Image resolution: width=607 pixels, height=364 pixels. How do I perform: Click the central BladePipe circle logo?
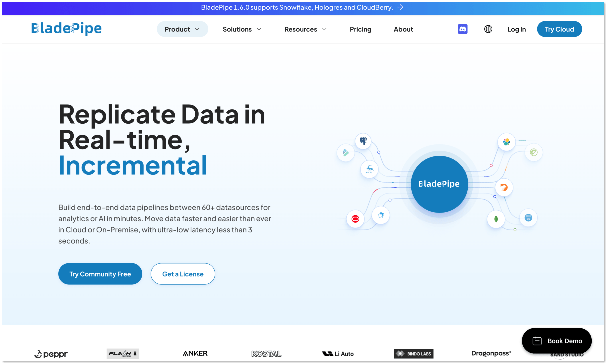click(439, 184)
